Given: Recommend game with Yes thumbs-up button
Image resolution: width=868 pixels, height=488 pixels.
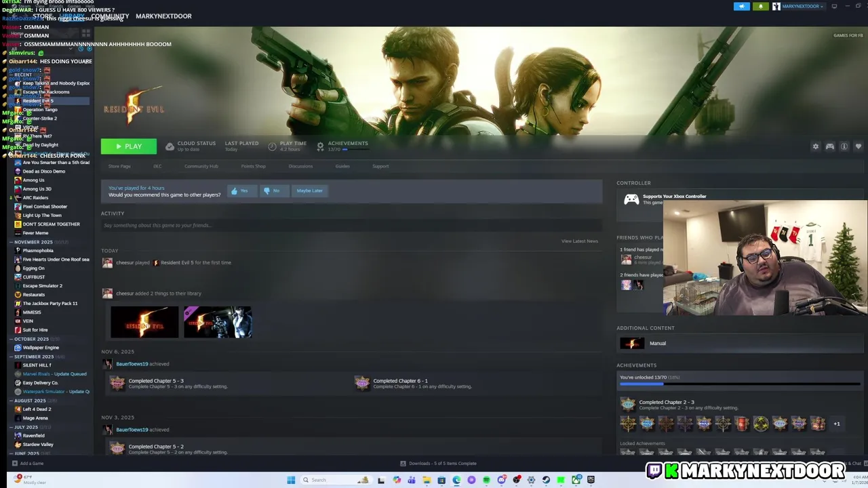Looking at the screenshot, I should click(x=241, y=190).
